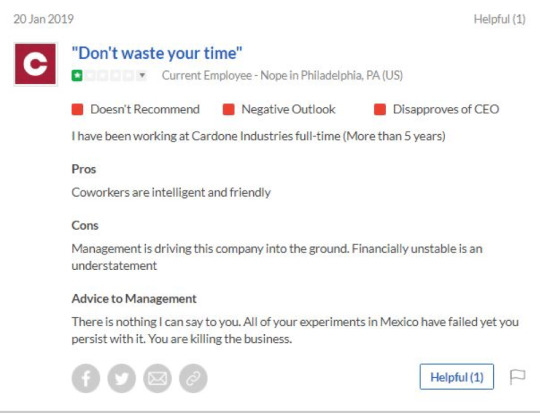The image size is (540, 417).
Task: Select the Current Employee location text
Action: coord(282,75)
